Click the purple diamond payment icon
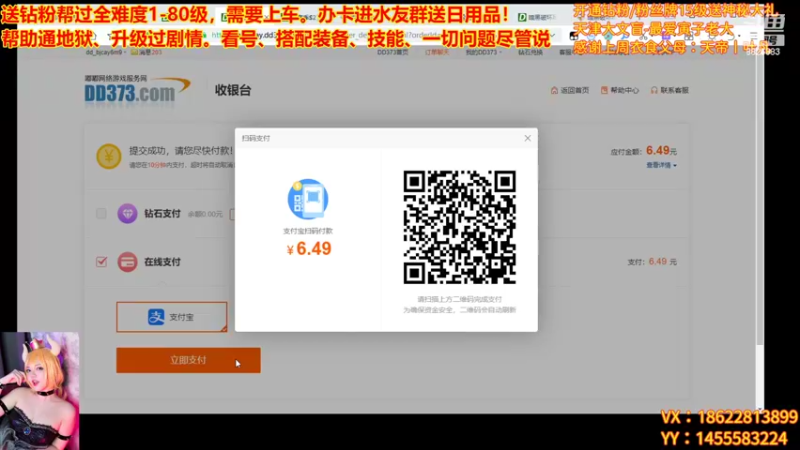Viewport: 800px width, 450px height. tap(128, 213)
